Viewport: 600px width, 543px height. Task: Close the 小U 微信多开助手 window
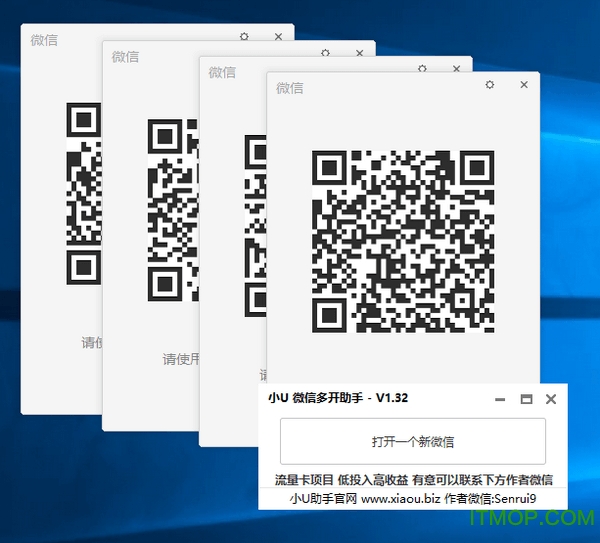pyautogui.click(x=551, y=399)
